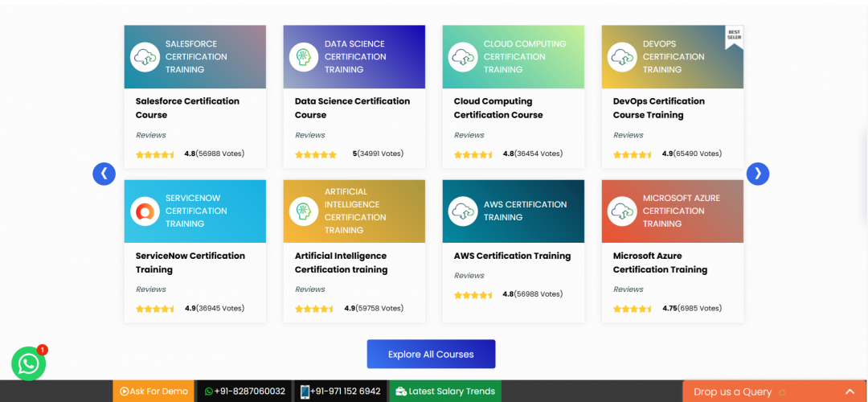The image size is (868, 402).
Task: Click the ServiceNow orange ring logo
Action: (145, 211)
